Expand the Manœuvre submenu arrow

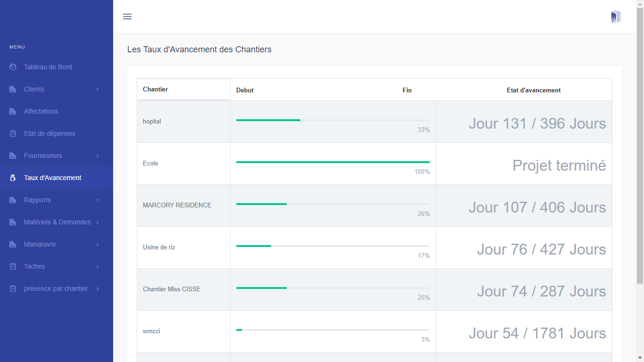tap(98, 244)
